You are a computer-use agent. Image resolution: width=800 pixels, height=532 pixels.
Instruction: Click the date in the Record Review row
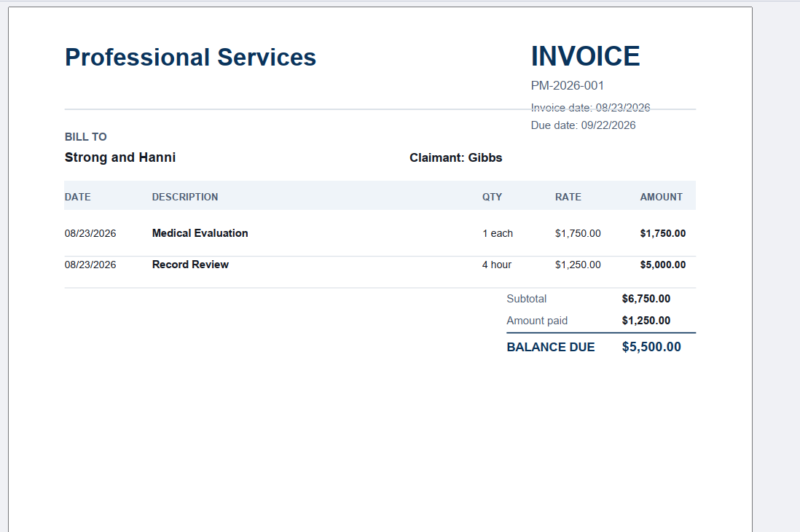[x=90, y=265]
